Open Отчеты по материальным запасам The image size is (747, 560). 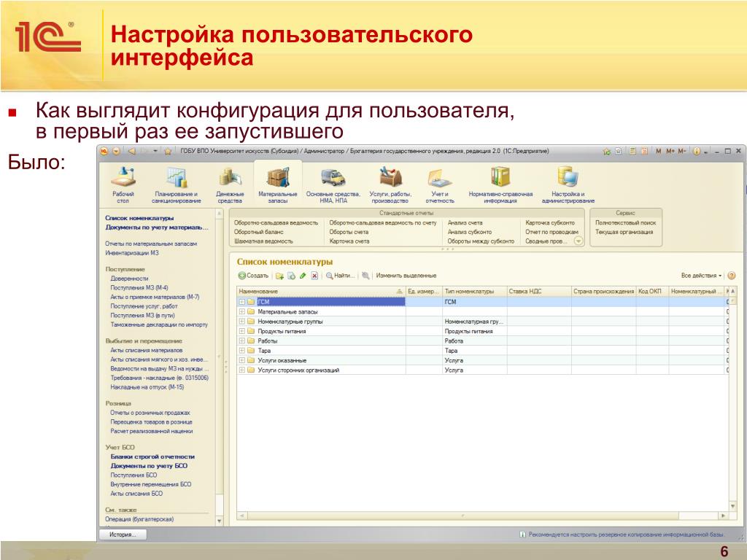[x=151, y=244]
